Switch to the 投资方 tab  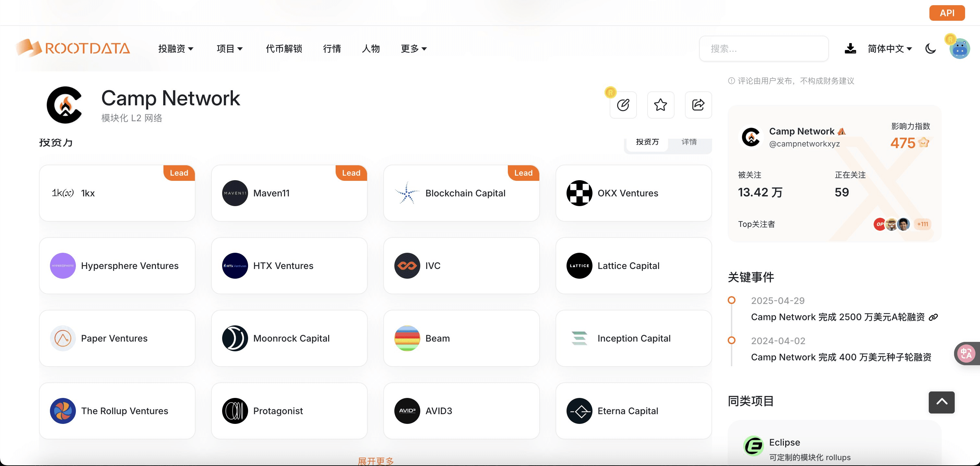(647, 143)
